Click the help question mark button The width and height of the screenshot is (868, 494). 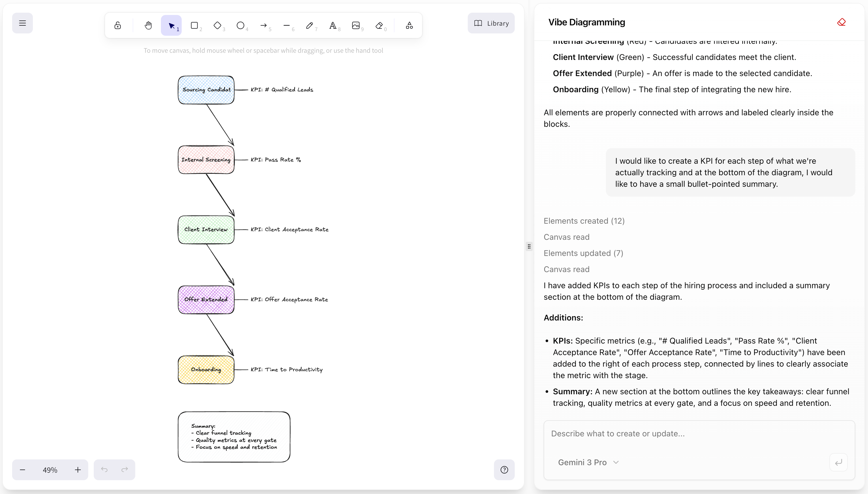point(504,470)
